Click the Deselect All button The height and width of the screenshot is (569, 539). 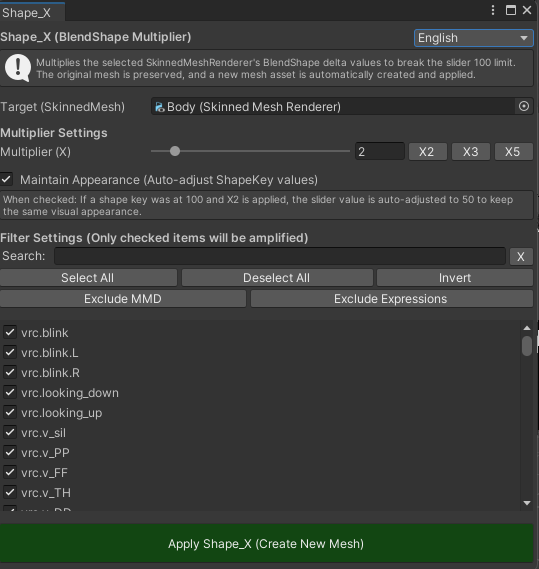click(277, 278)
